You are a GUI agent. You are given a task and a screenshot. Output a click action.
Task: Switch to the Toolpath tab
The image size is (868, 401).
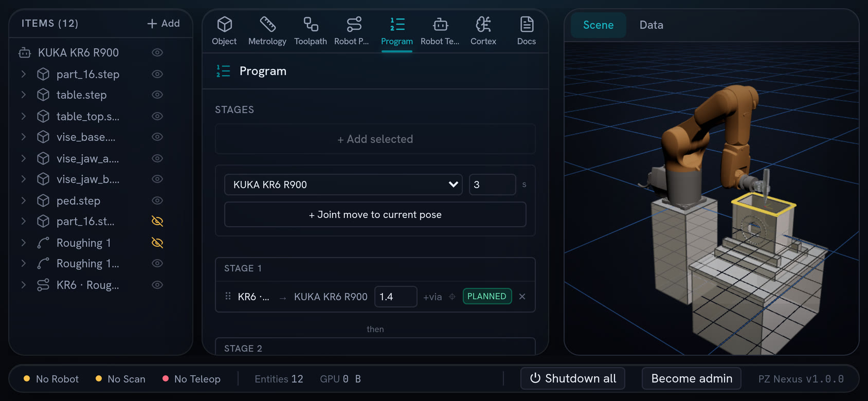[311, 31]
